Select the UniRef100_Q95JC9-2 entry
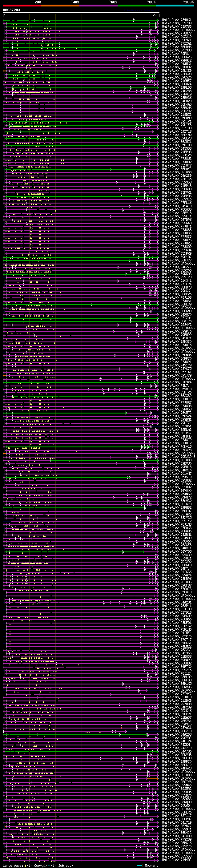Screen dimensions: 197x868 (x=179, y=453)
